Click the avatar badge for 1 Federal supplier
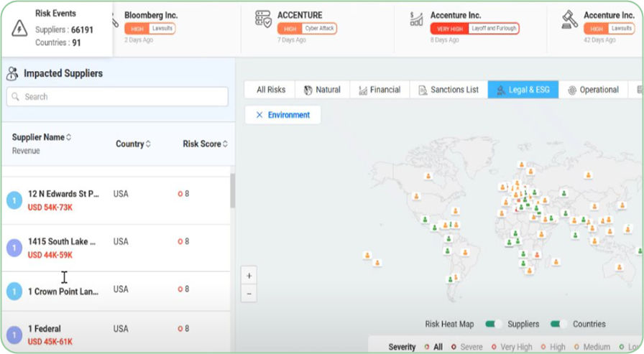The height and width of the screenshot is (354, 644). point(14,335)
